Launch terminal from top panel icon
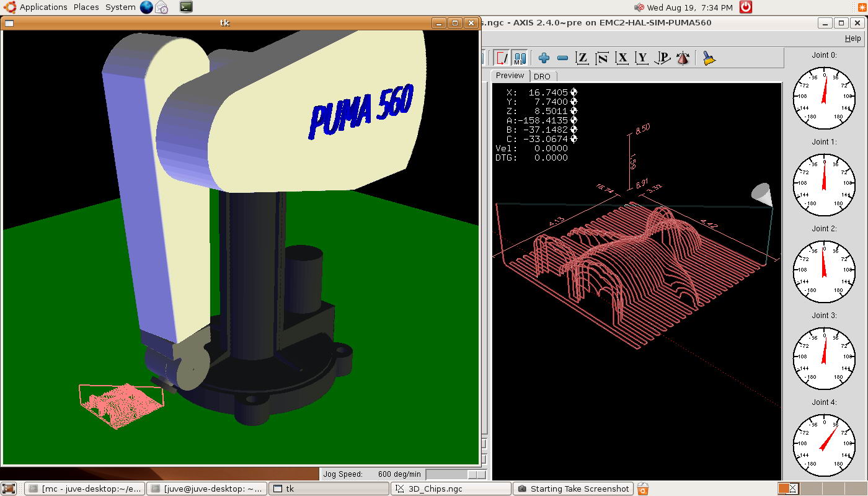The height and width of the screenshot is (496, 868). [x=186, y=7]
